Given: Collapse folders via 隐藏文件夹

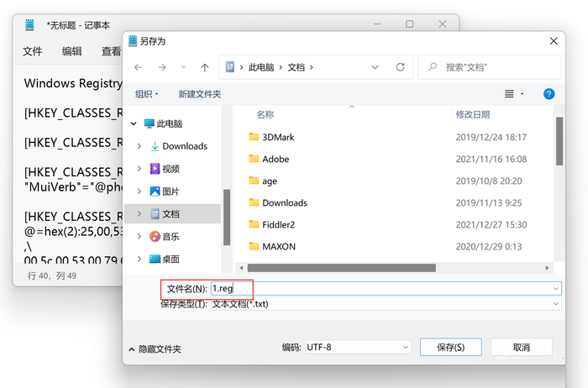Looking at the screenshot, I should click(x=155, y=349).
